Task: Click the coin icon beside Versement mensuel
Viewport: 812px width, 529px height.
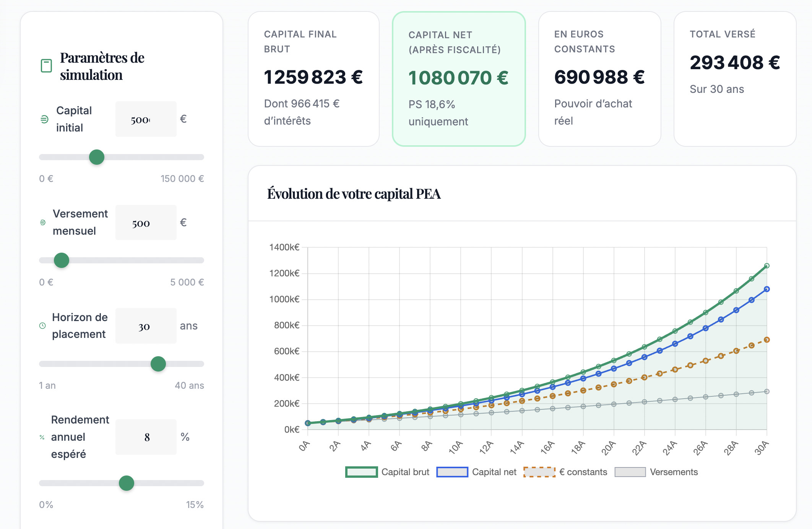Action: [43, 222]
